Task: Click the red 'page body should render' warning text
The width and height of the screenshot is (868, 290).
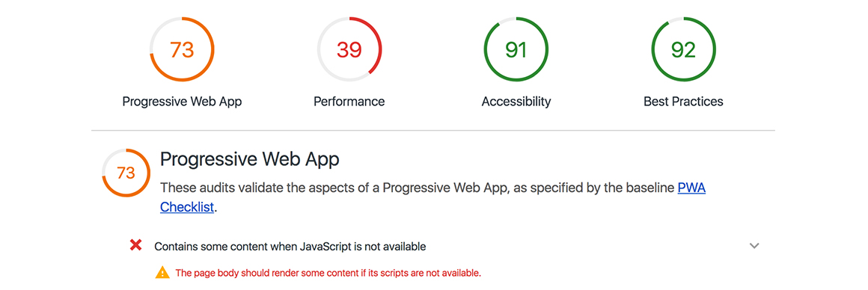Action: pyautogui.click(x=328, y=273)
